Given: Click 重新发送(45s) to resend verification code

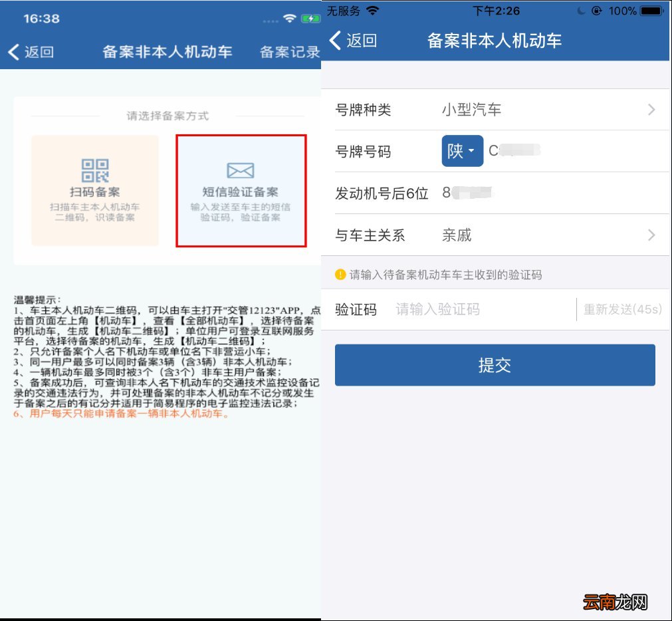Looking at the screenshot, I should [622, 309].
